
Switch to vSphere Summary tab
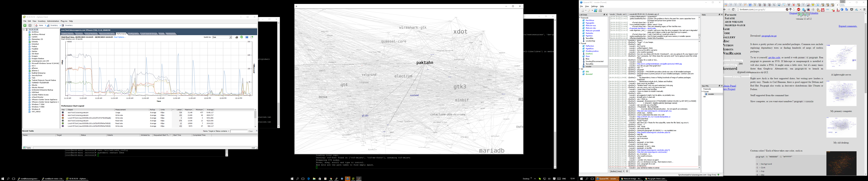pos(79,34)
